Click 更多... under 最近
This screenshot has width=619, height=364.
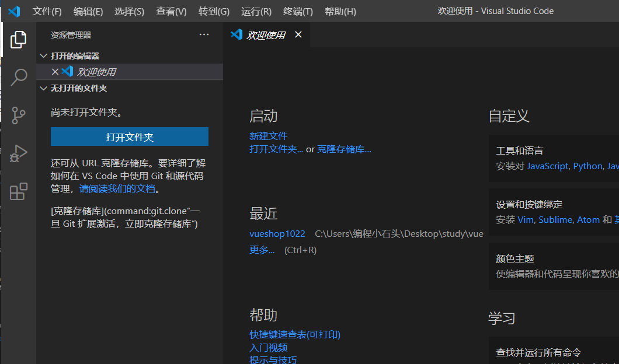[262, 250]
